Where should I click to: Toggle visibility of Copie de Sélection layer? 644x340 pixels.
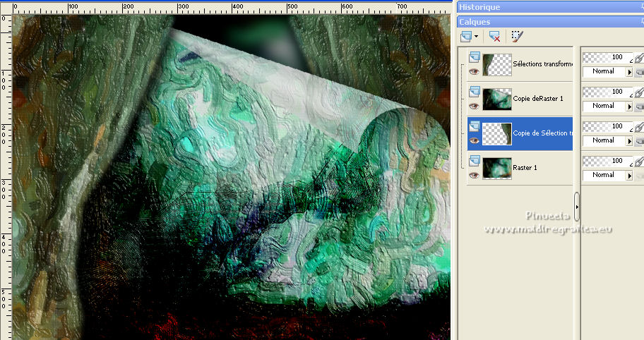pos(474,140)
